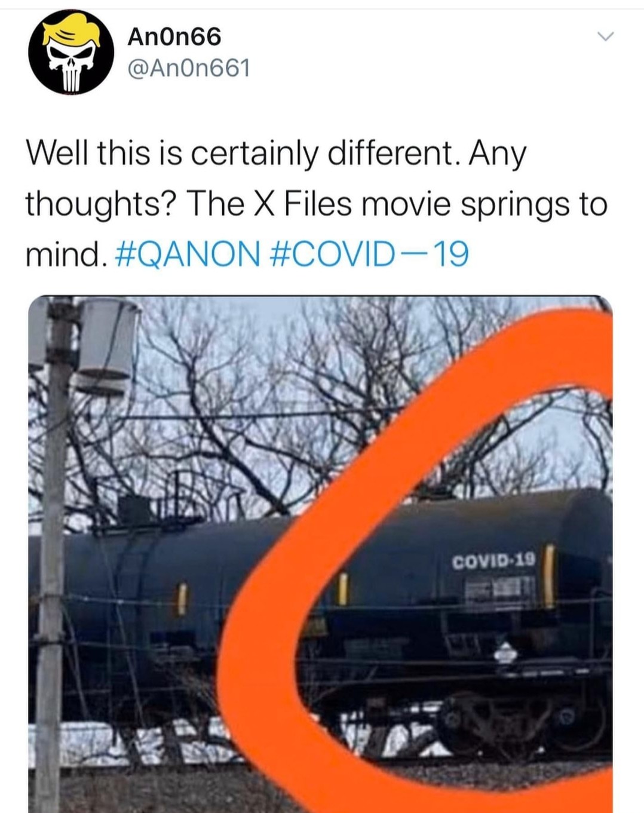Click the tweet text about X Files movie
The width and height of the screenshot is (644, 813).
pos(316,204)
